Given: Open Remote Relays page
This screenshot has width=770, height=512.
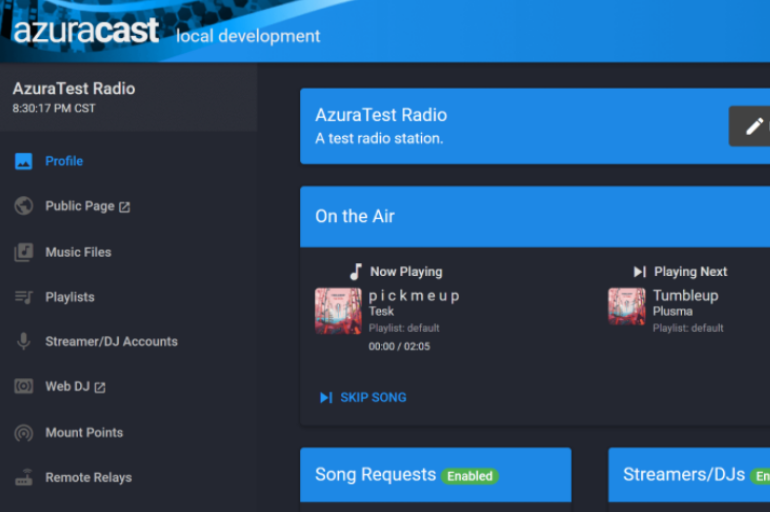Looking at the screenshot, I should 89,478.
